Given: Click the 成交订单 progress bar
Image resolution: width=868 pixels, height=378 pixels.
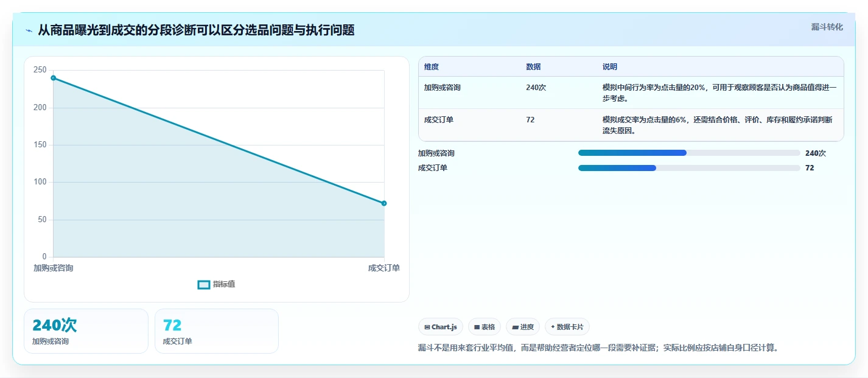Looking at the screenshot, I should click(689, 167).
